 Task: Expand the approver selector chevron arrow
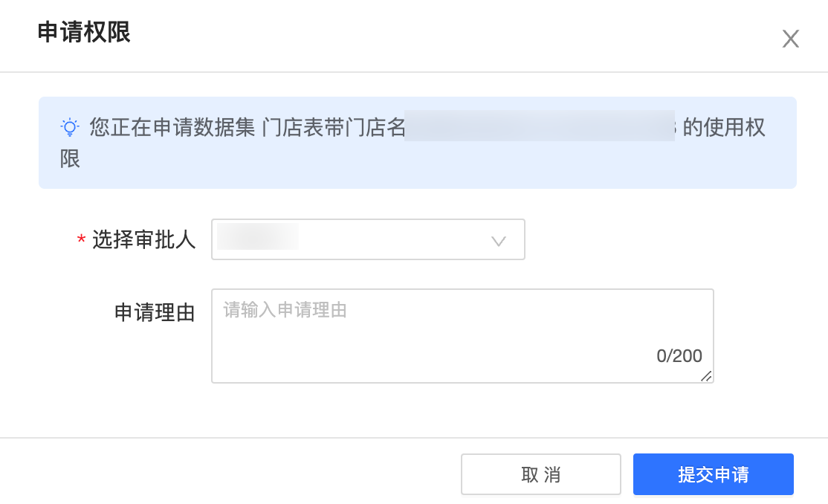(499, 242)
